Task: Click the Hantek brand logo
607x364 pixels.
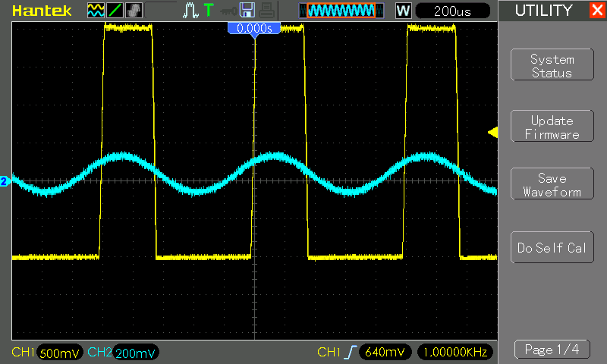Action: (x=42, y=11)
